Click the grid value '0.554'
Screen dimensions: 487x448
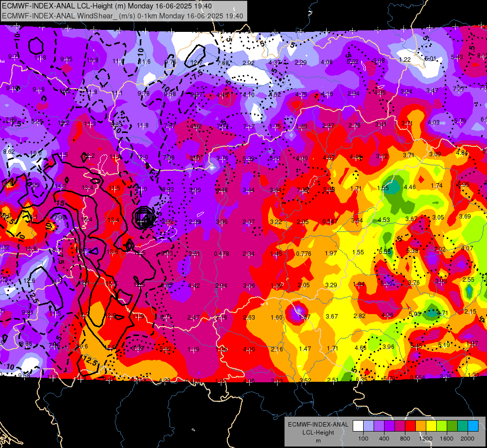[x=417, y=377]
